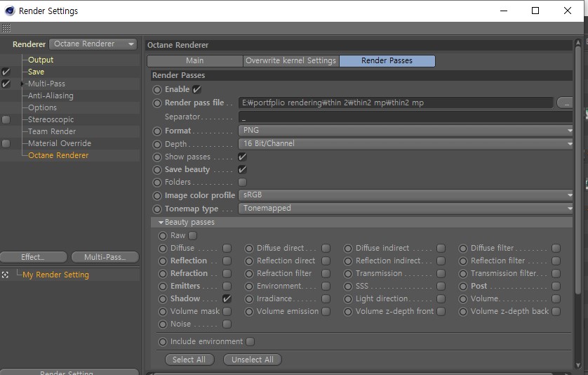The width and height of the screenshot is (588, 375).
Task: Click the animation circle beside Diffuse direct
Action: point(249,249)
